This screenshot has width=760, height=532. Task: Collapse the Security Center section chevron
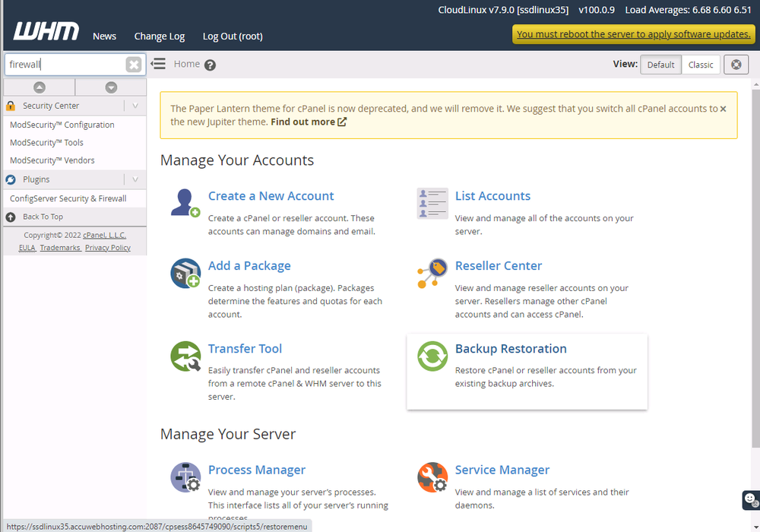tap(135, 106)
